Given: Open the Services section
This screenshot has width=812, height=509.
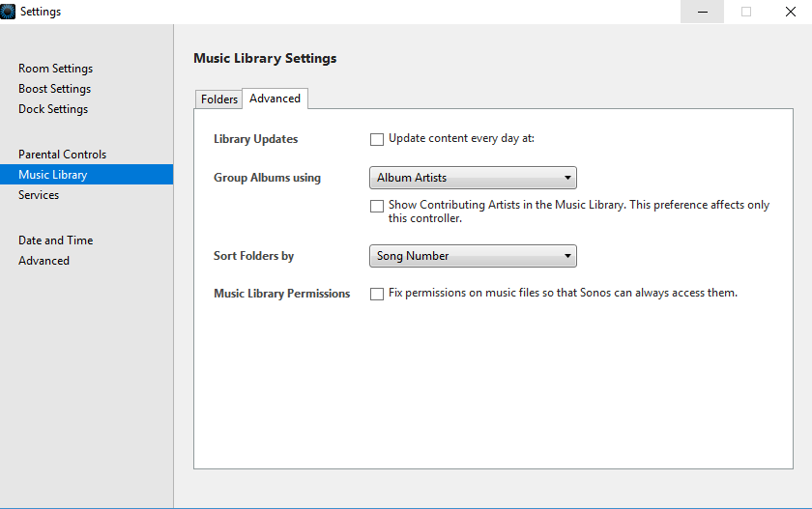Looking at the screenshot, I should 39,195.
